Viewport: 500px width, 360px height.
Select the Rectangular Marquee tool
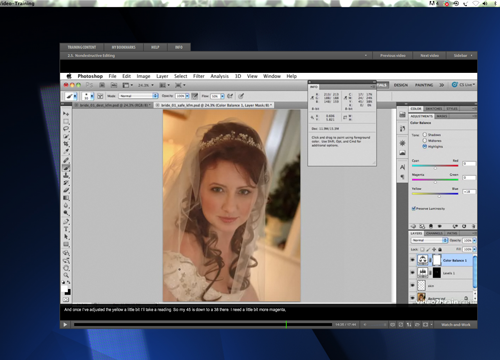(66, 121)
